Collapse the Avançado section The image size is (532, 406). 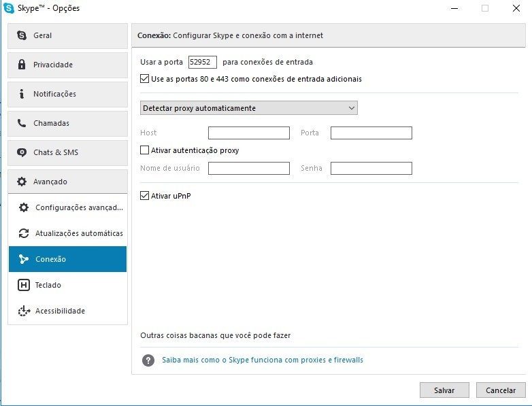[68, 182]
